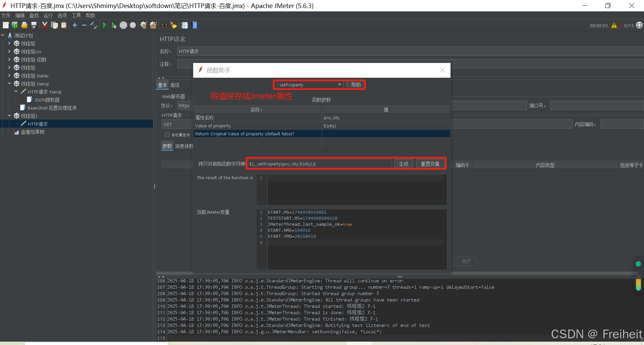
Task: Click the 帮助 button in function helper
Action: click(x=356, y=85)
